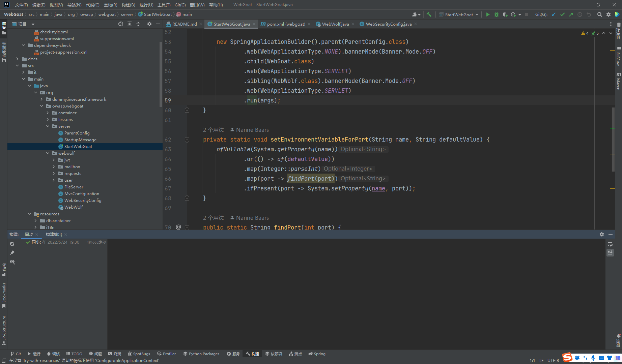Viewport: 622px width, 364px height.
Task: Update project via Git arrow icon
Action: [x=554, y=14]
